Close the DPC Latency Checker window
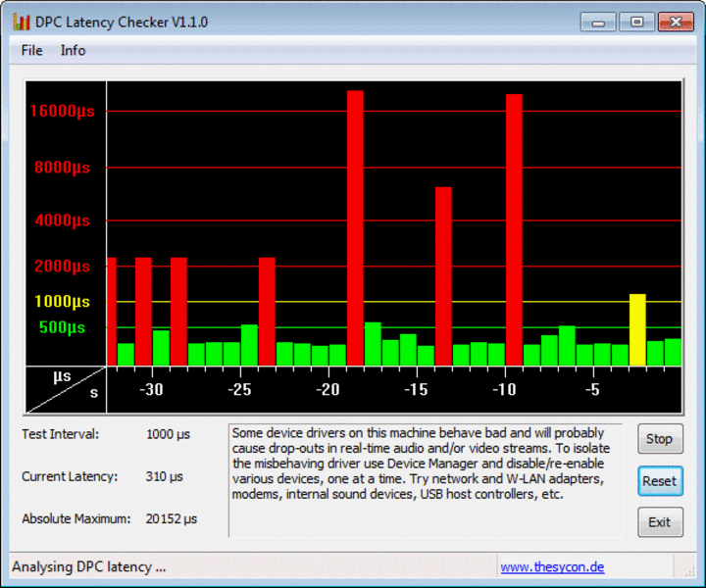This screenshot has height=588, width=706. (676, 22)
